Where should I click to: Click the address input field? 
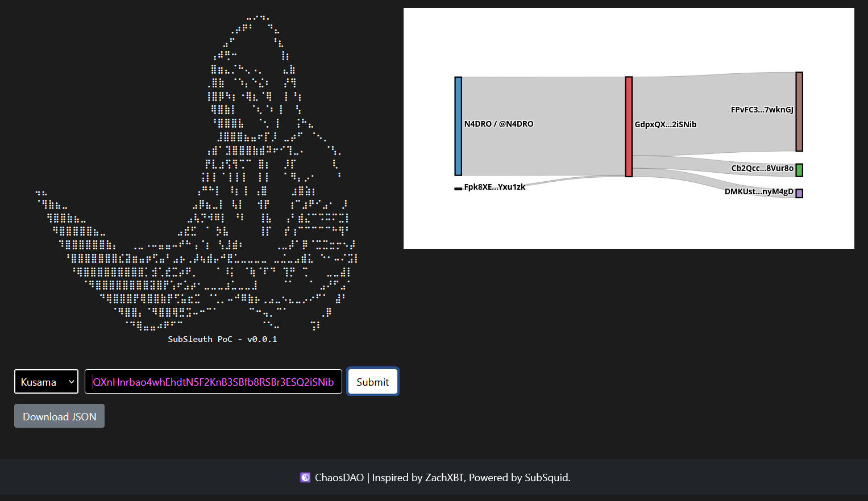click(213, 382)
